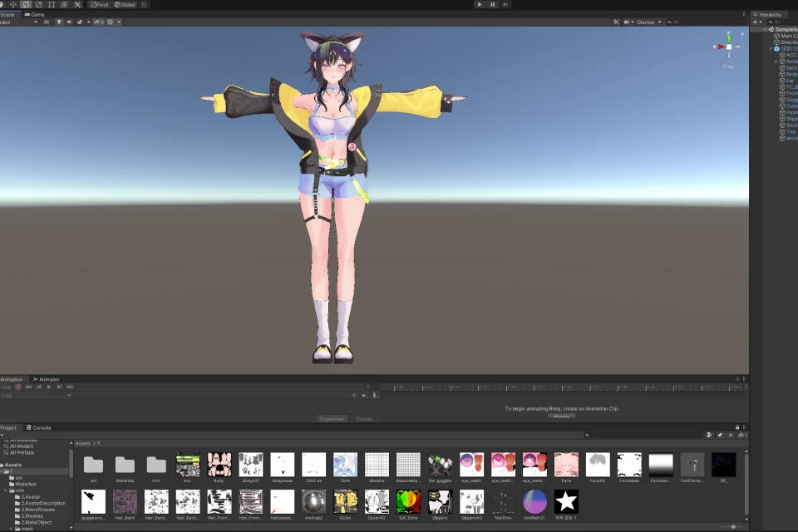Viewport: 798px width, 532px height.
Task: Open the search by type icon in Project
Action: click(709, 436)
